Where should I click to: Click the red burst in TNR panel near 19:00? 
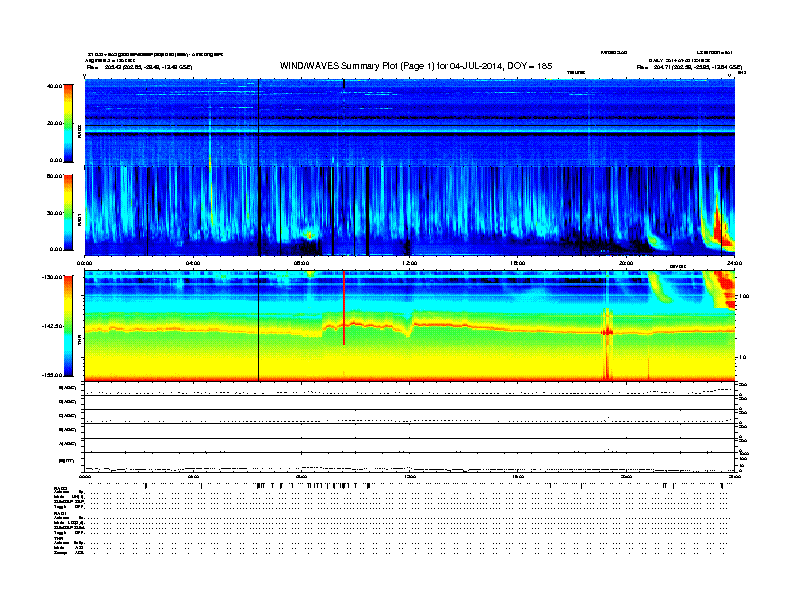click(x=607, y=332)
